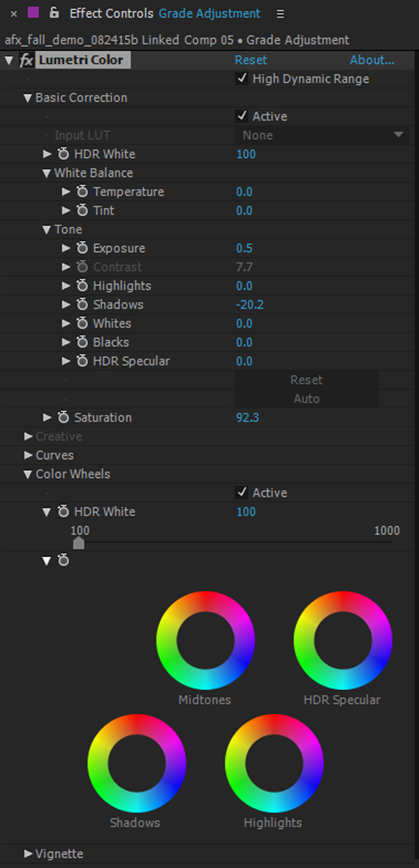Click the Shadows value -20.2
419x868 pixels.
point(250,305)
